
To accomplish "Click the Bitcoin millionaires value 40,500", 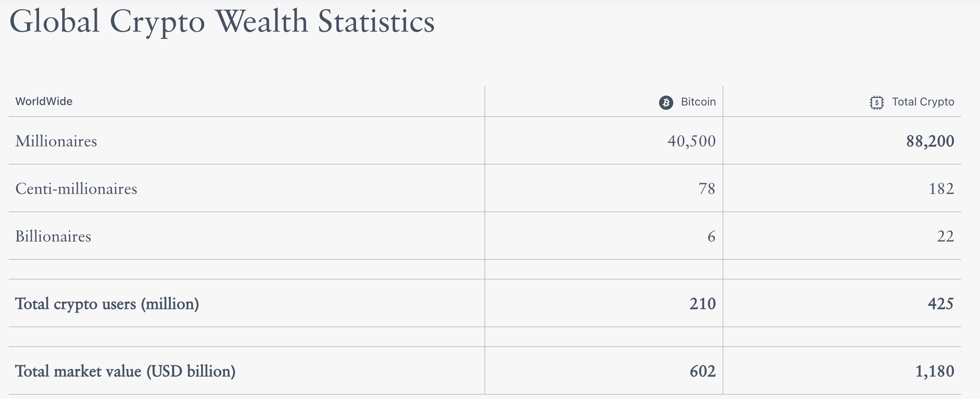I will coord(692,141).
